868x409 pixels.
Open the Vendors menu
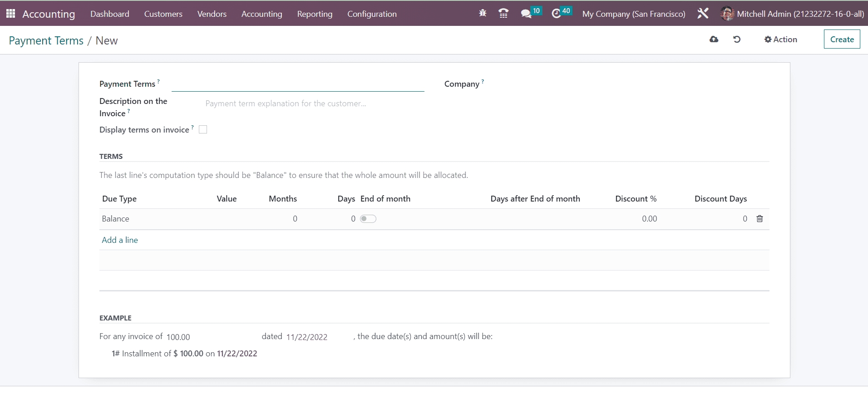coord(212,14)
